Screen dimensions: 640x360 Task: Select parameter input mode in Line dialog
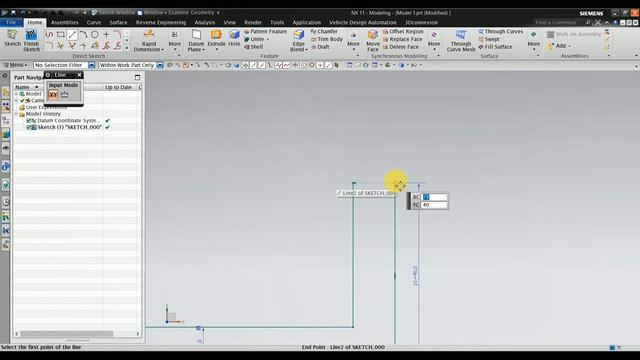(64, 95)
